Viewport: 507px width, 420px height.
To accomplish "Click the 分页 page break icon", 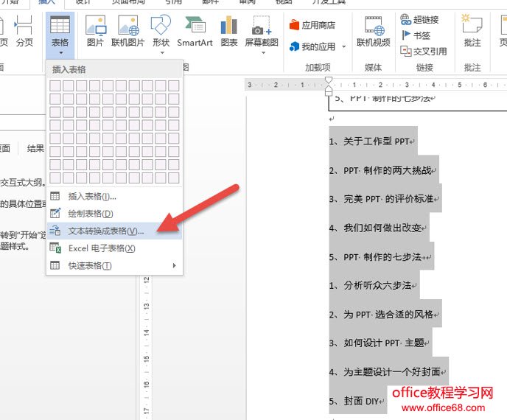I will click(24, 32).
